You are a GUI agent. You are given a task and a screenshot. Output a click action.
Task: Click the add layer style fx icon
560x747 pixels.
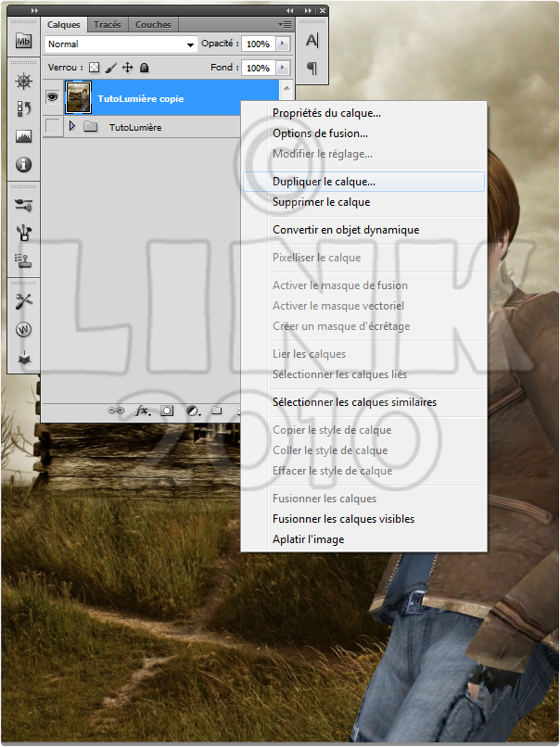coord(142,410)
